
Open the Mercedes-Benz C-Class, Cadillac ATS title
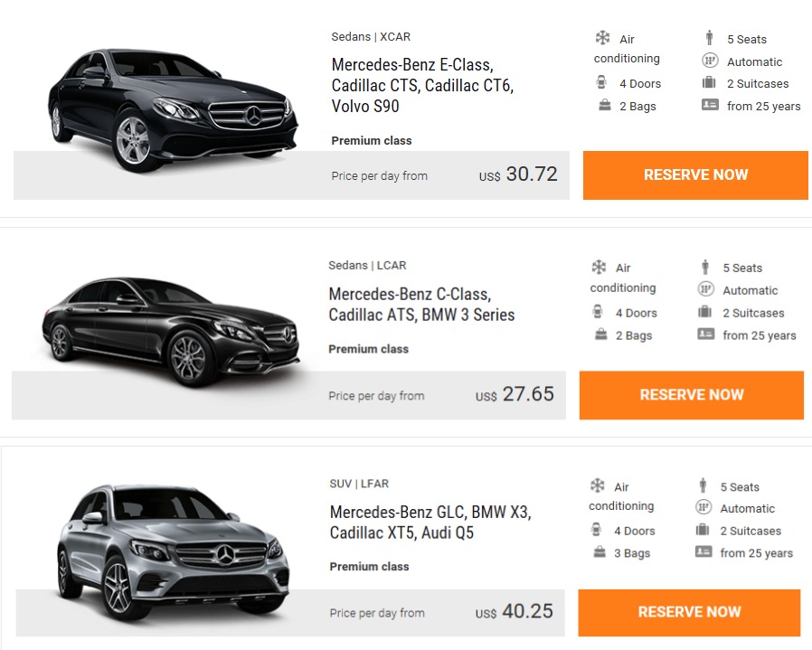pyautogui.click(x=421, y=305)
